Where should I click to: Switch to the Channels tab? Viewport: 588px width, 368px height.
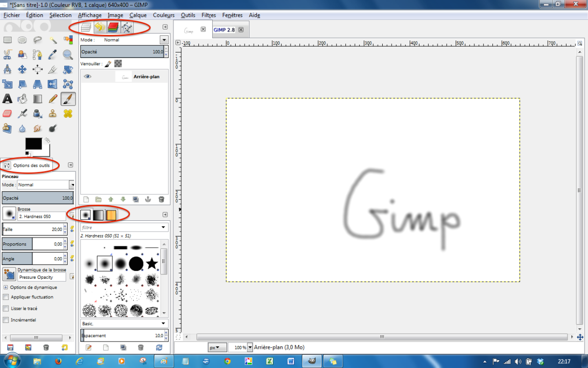click(x=113, y=27)
